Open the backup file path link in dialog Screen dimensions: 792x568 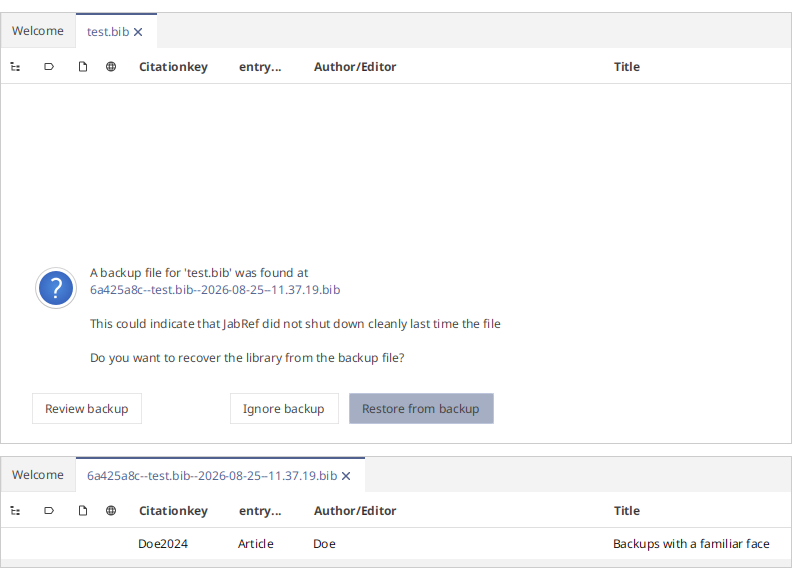pyautogui.click(x=215, y=290)
